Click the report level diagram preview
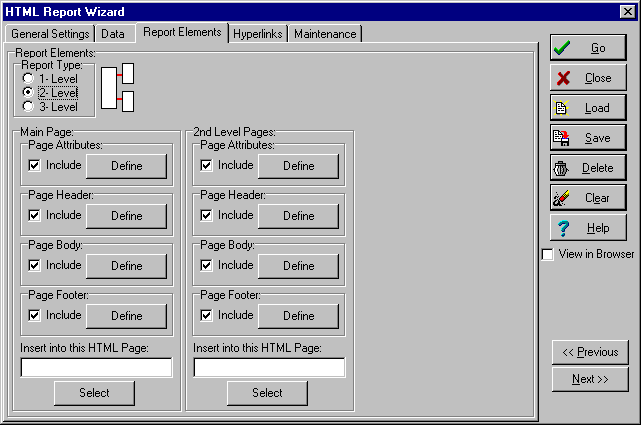Viewport: 641px width, 425px height. click(x=119, y=87)
